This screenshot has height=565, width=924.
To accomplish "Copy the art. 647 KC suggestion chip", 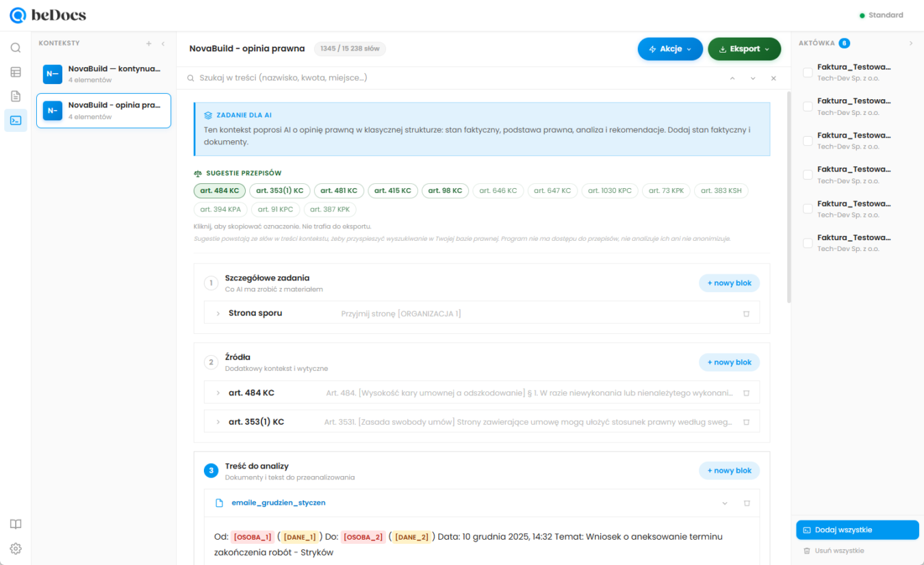I will pyautogui.click(x=552, y=191).
